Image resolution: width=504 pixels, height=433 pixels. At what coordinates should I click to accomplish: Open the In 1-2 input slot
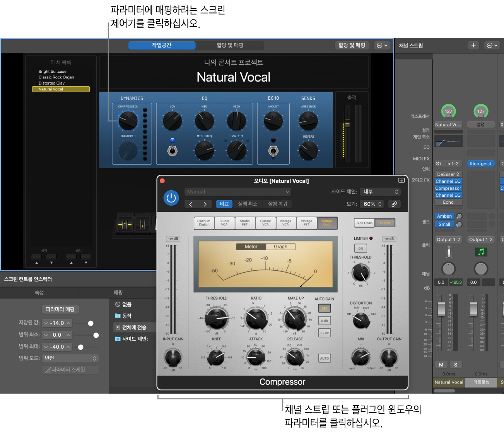click(452, 164)
